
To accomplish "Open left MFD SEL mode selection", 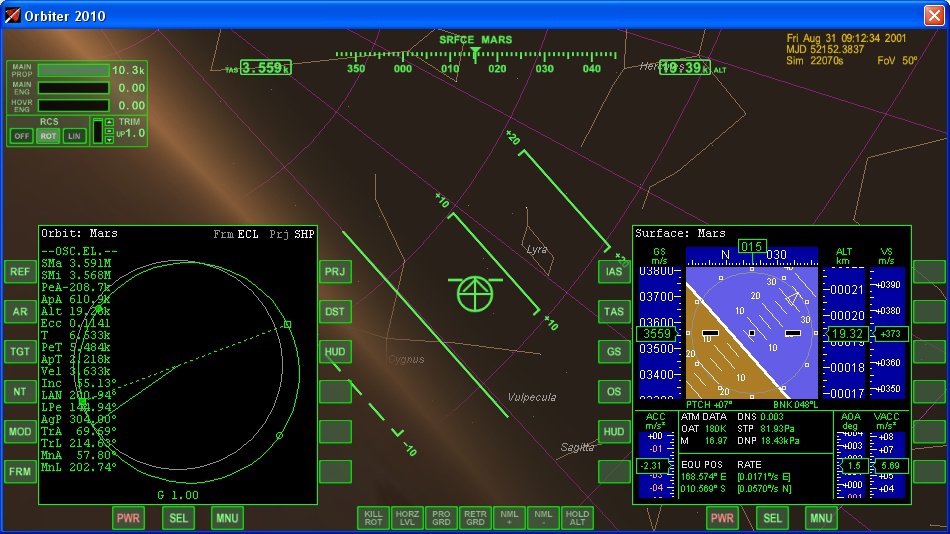I will [178, 518].
